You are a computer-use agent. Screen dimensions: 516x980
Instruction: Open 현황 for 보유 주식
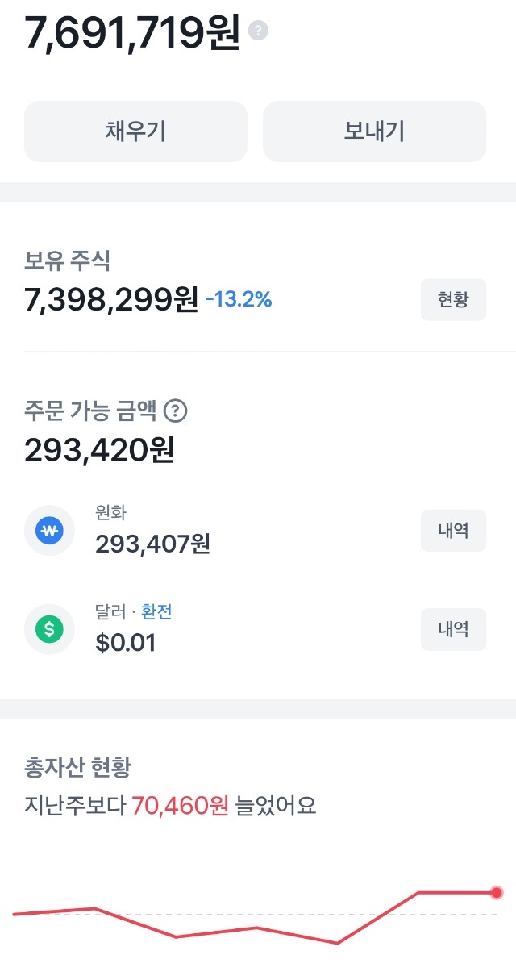(453, 300)
